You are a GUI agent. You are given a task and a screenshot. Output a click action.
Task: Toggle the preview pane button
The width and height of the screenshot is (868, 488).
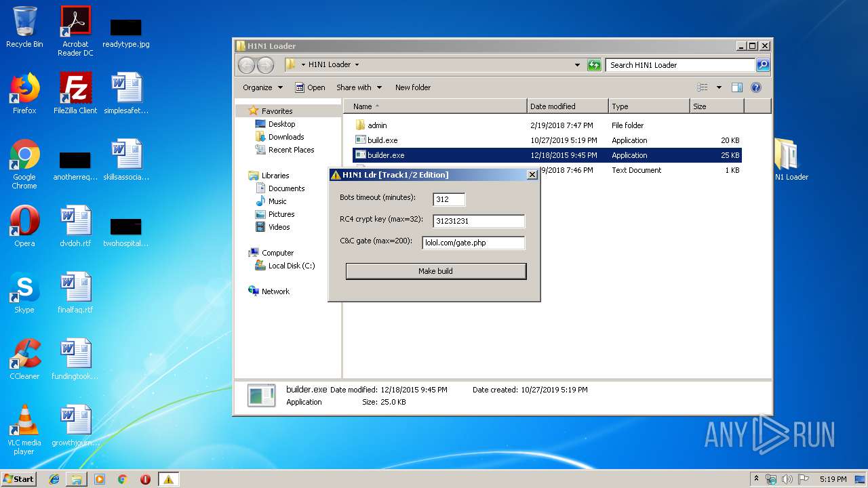pos(737,87)
